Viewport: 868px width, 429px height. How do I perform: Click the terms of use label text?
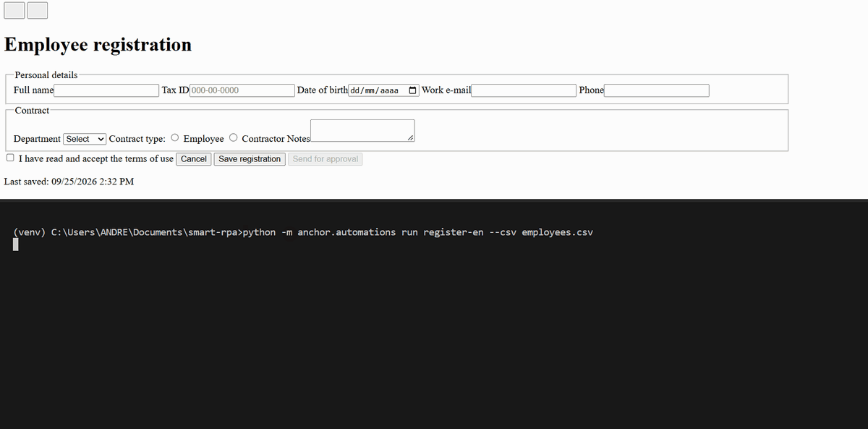coord(96,158)
